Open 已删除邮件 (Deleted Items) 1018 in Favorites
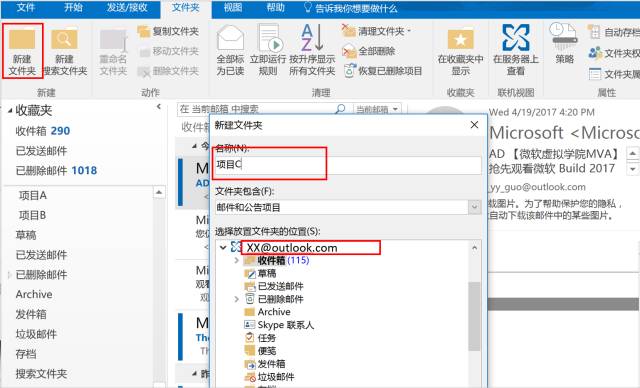 tap(56, 171)
